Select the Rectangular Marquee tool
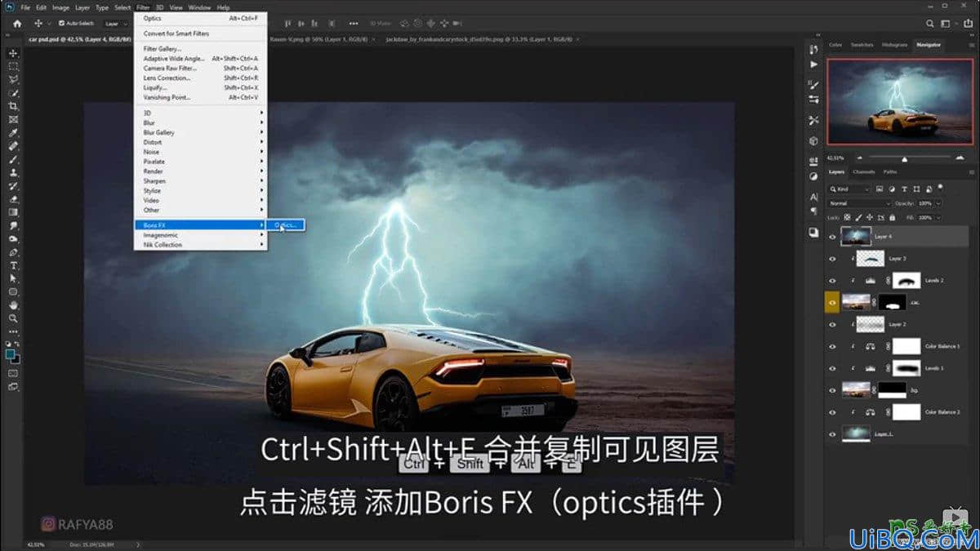This screenshot has height=551, width=980. (x=13, y=67)
